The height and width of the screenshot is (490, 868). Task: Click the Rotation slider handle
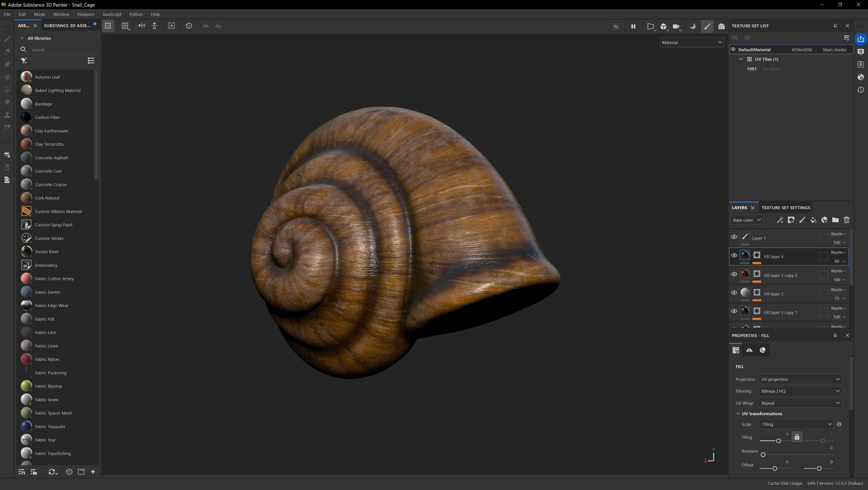pyautogui.click(x=763, y=455)
